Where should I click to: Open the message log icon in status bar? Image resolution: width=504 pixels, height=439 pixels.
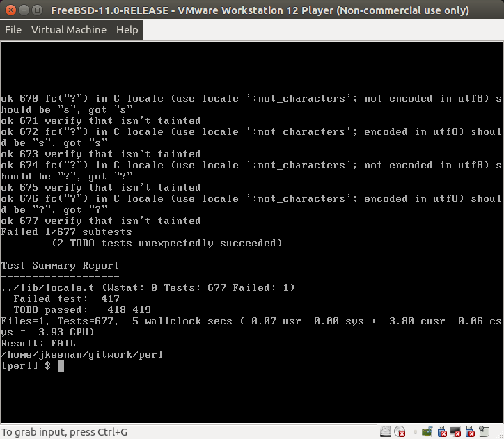(483, 431)
